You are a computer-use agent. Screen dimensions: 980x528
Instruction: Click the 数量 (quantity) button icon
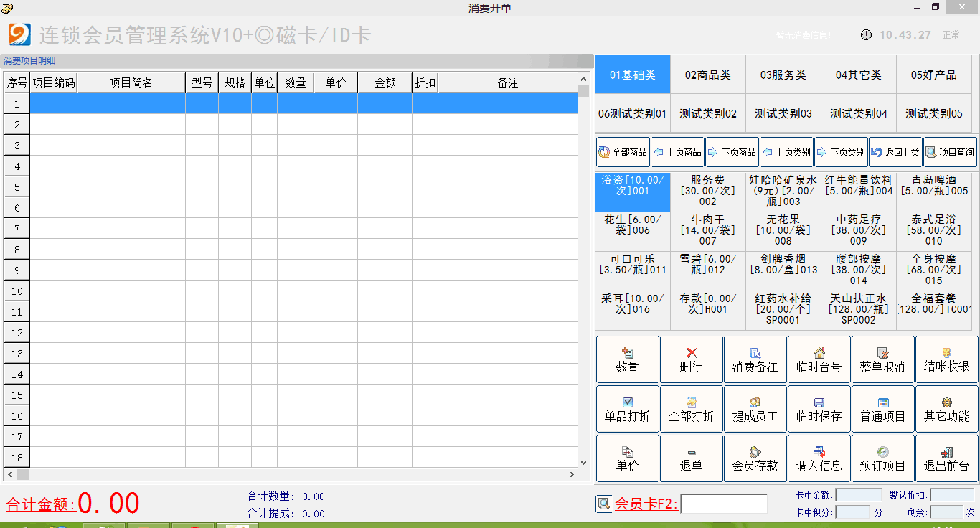click(x=627, y=353)
